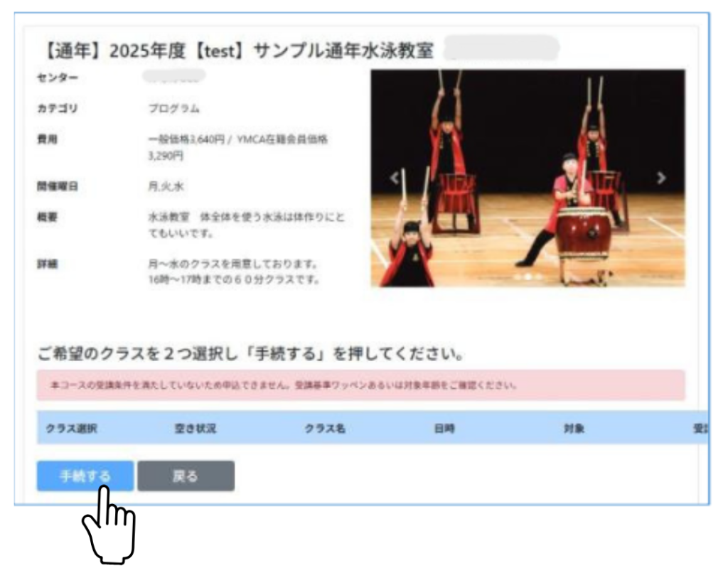The width and height of the screenshot is (728, 568).
Task: Click the 月〜水のクラス details text
Action: tap(233, 272)
